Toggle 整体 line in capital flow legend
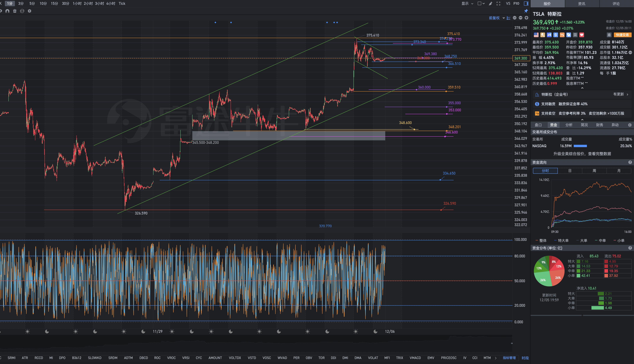 (541, 240)
